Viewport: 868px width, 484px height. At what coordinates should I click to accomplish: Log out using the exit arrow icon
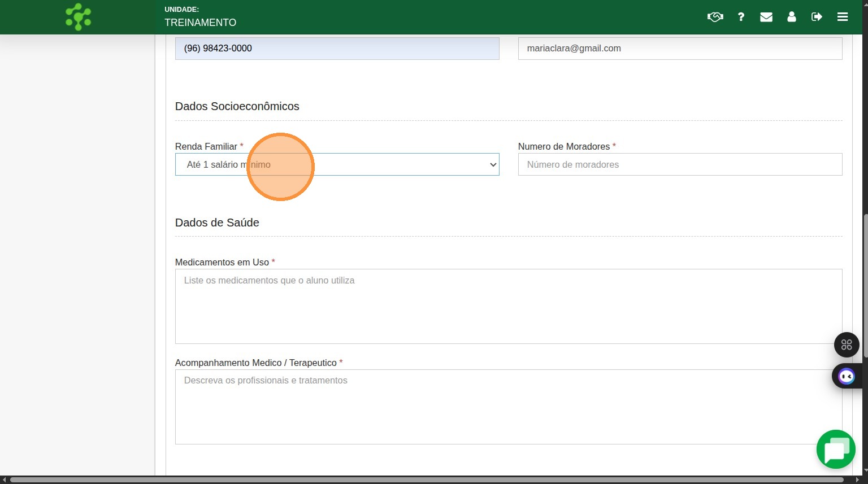817,17
